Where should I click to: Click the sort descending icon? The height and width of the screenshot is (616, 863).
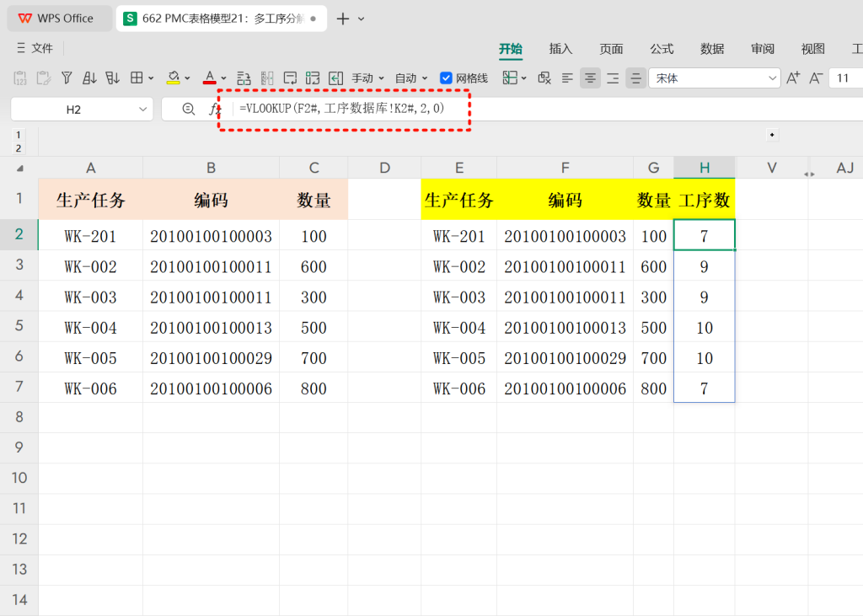pyautogui.click(x=112, y=78)
